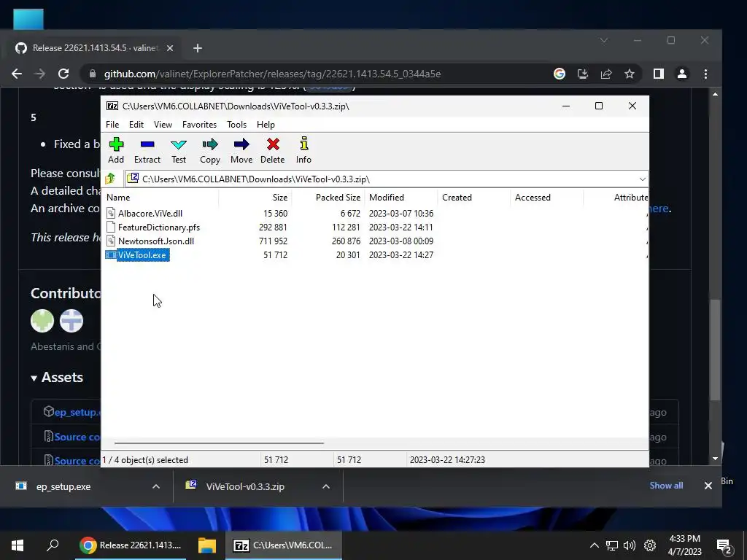The height and width of the screenshot is (560, 747).
Task: Click the taskbar search magnifier
Action: (x=53, y=545)
